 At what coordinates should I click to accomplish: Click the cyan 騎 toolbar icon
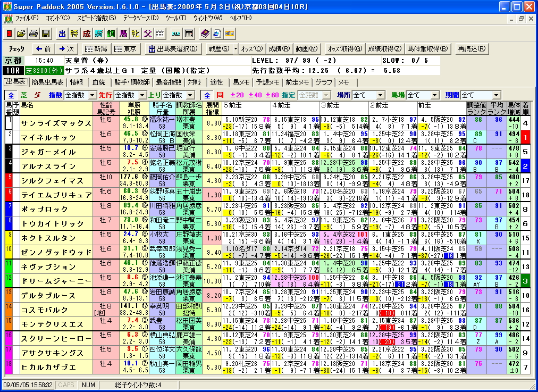(x=99, y=34)
